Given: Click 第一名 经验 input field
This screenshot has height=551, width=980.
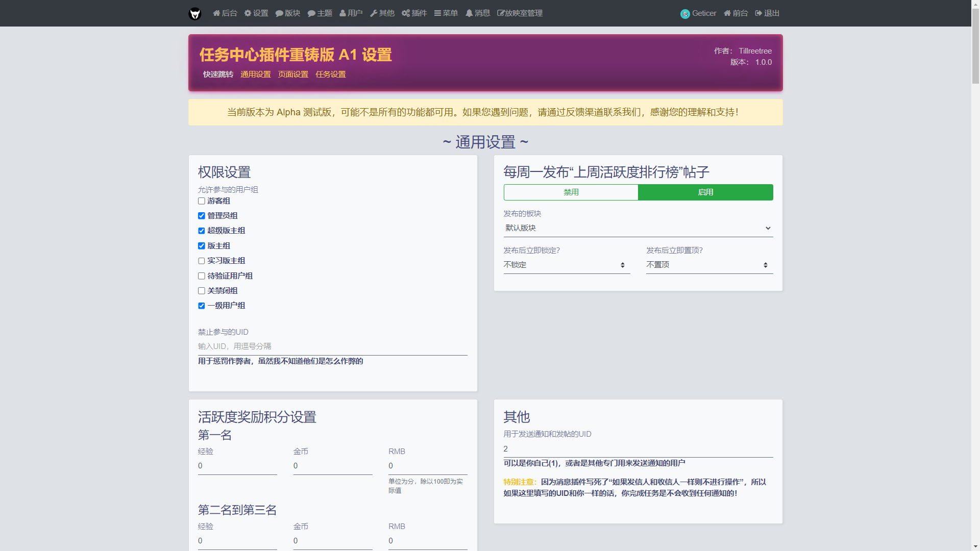Looking at the screenshot, I should tap(237, 466).
